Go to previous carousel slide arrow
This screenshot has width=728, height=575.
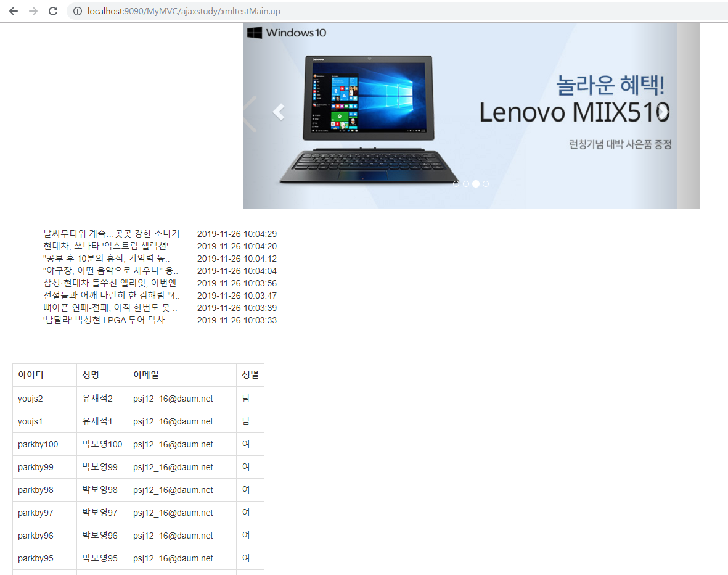pyautogui.click(x=279, y=112)
